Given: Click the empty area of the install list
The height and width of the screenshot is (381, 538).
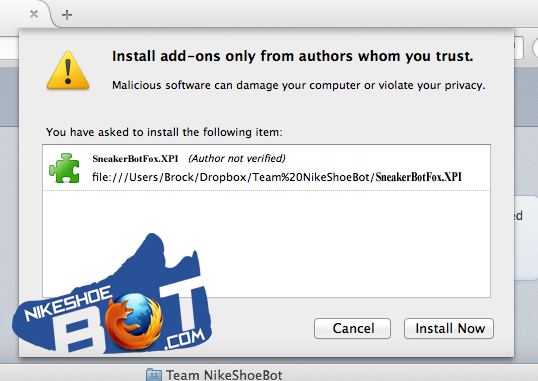Looking at the screenshot, I should [x=343, y=244].
